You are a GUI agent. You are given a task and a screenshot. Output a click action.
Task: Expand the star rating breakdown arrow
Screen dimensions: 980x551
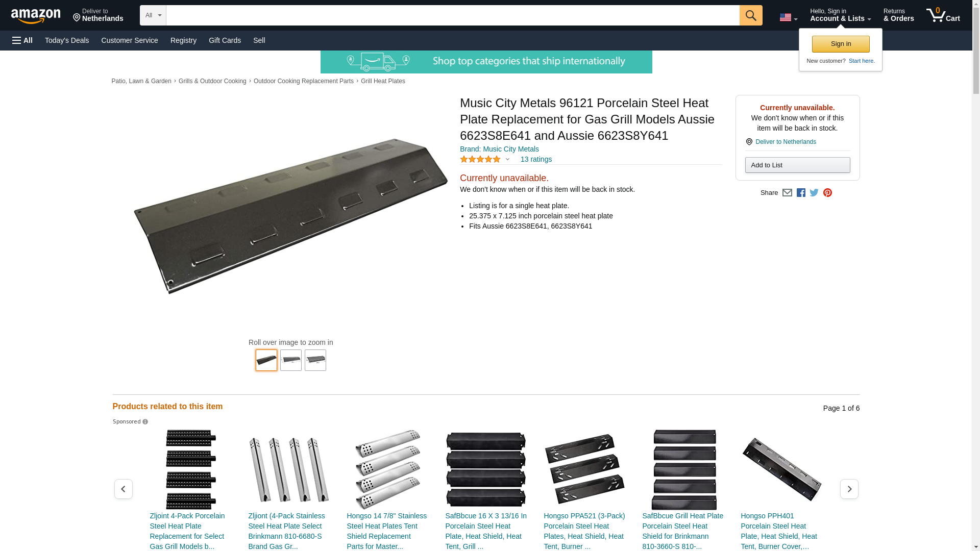pyautogui.click(x=507, y=160)
